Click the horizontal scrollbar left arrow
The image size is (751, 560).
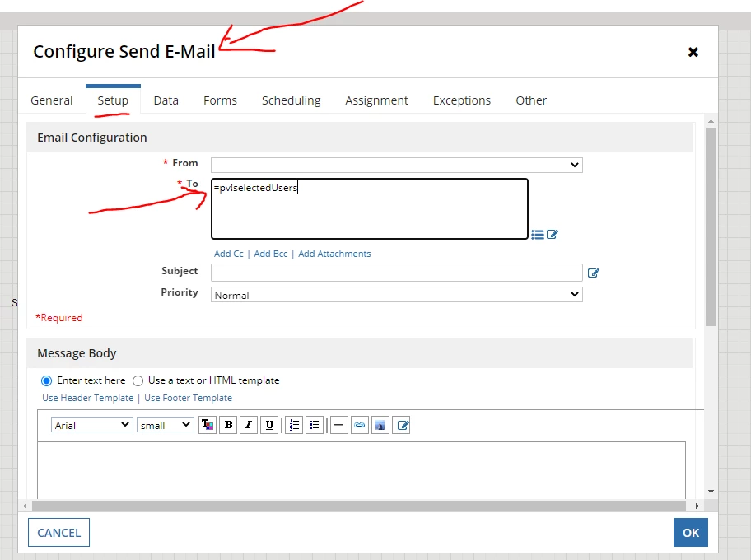[25, 506]
